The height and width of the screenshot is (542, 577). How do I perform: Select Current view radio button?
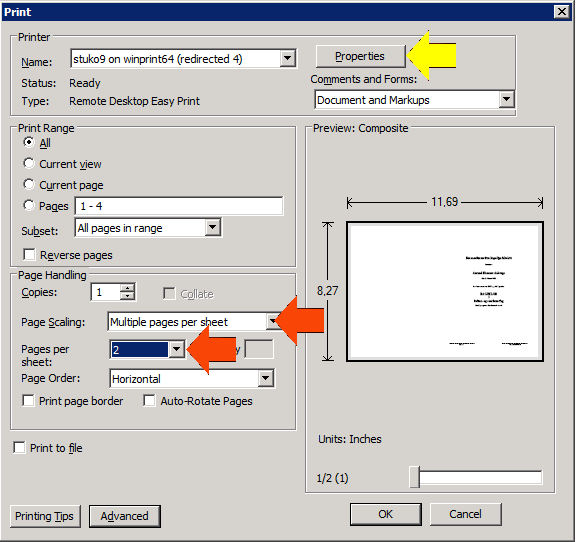(29, 163)
